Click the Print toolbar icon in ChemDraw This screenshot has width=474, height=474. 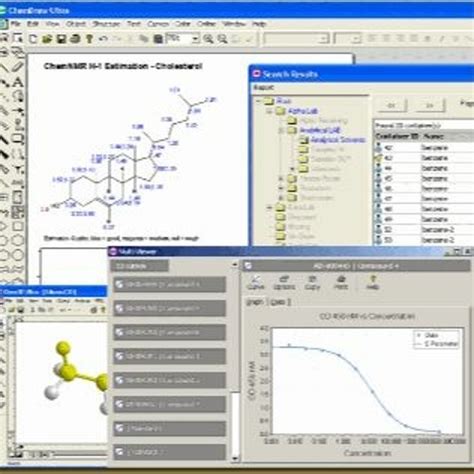[75, 39]
